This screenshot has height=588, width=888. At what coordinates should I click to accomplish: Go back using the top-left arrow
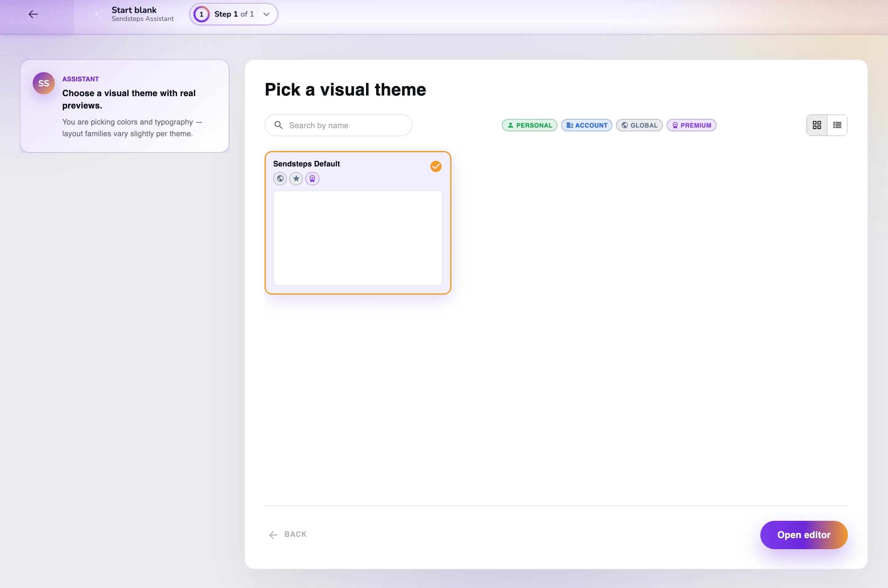coord(33,14)
